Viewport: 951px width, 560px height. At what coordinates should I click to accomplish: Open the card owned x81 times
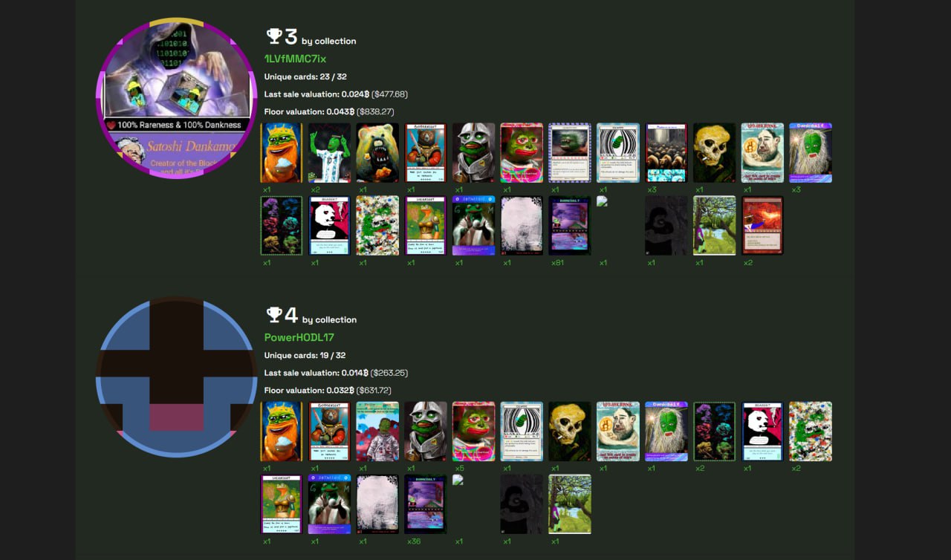click(x=570, y=226)
